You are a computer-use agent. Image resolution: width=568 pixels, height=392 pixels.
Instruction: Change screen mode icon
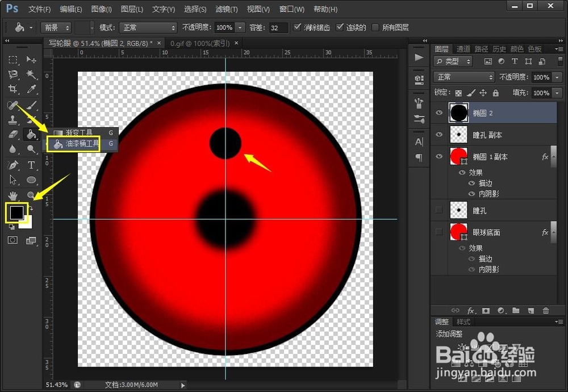pyautogui.click(x=31, y=240)
